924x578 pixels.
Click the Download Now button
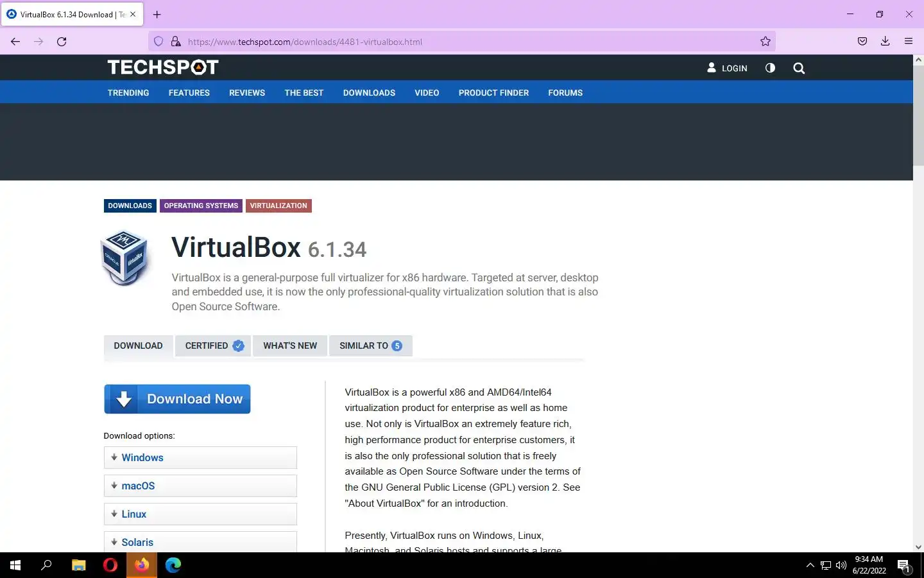(x=177, y=399)
